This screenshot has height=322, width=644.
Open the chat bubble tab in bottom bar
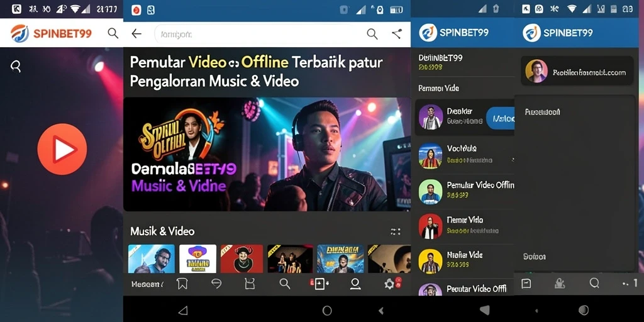click(x=216, y=284)
